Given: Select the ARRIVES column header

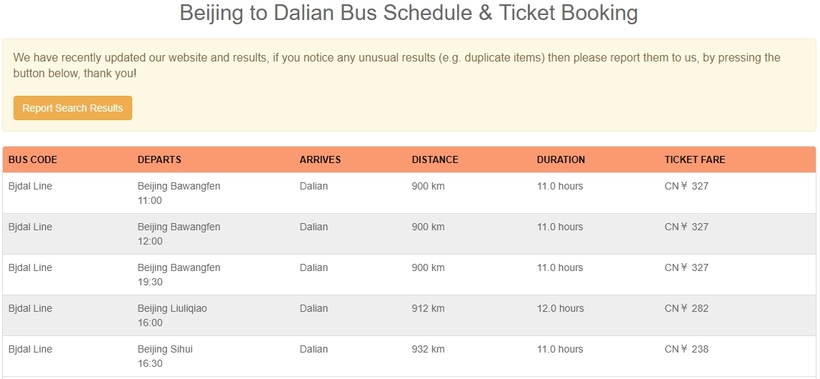Looking at the screenshot, I should pyautogui.click(x=320, y=159).
